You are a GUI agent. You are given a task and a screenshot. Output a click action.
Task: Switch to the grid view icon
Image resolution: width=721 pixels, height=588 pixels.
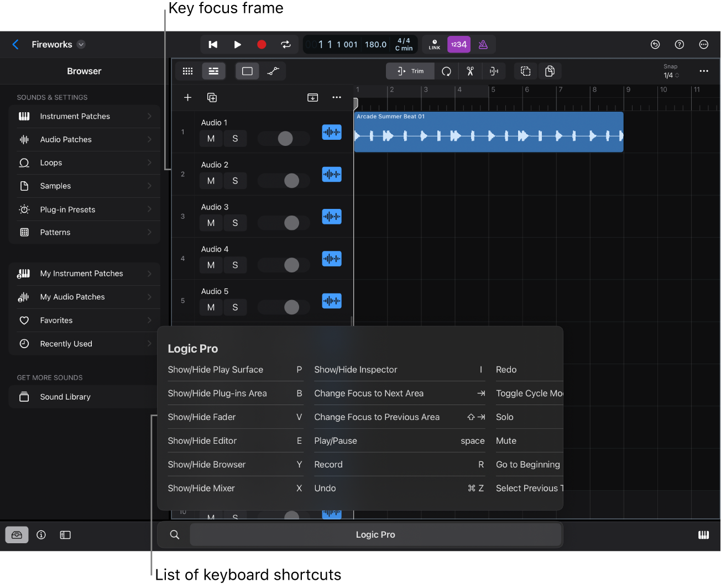point(188,71)
